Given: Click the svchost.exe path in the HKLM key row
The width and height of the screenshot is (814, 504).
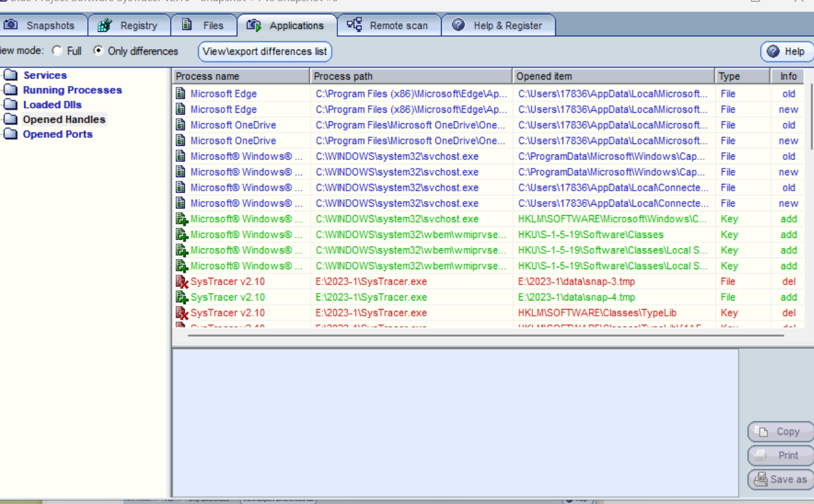Looking at the screenshot, I should 397,219.
